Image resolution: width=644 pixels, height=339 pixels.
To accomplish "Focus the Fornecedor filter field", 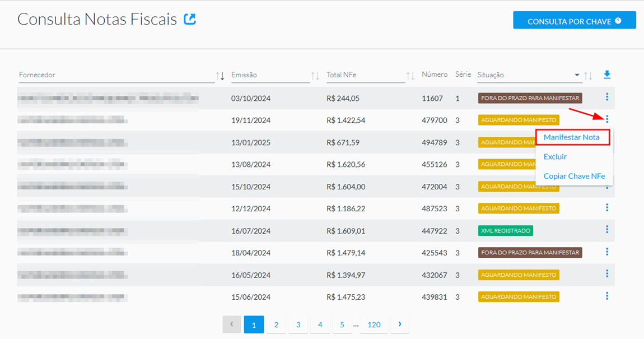I will tap(116, 75).
